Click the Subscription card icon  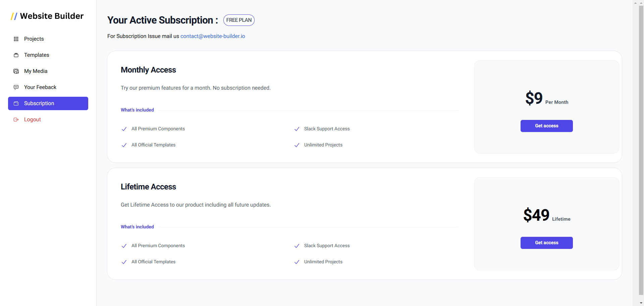[16, 103]
